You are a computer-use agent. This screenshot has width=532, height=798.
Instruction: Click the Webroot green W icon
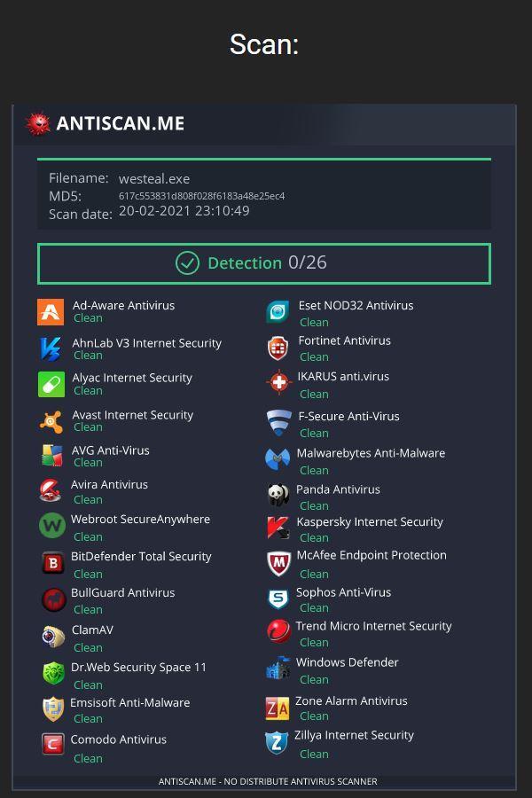point(52,525)
